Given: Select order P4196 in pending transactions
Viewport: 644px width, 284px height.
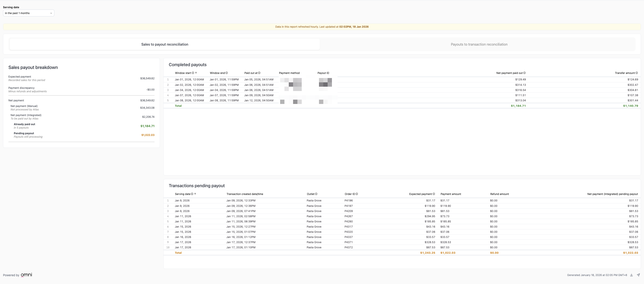Looking at the screenshot, I should (x=348, y=200).
